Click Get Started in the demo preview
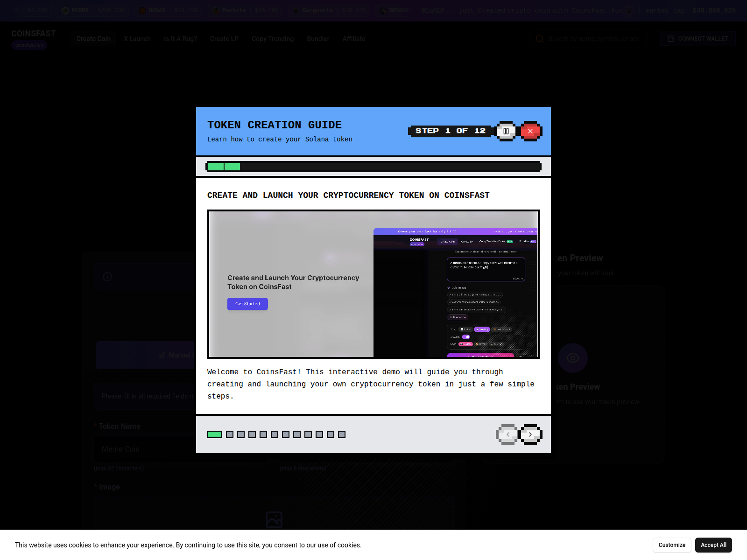Viewport: 747px width, 560px height. pos(247,304)
